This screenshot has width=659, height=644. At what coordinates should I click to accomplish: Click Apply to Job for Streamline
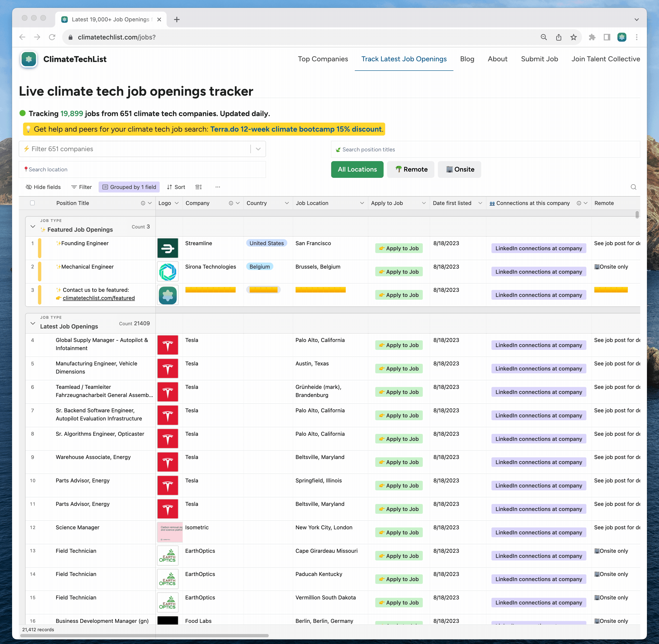(x=399, y=248)
